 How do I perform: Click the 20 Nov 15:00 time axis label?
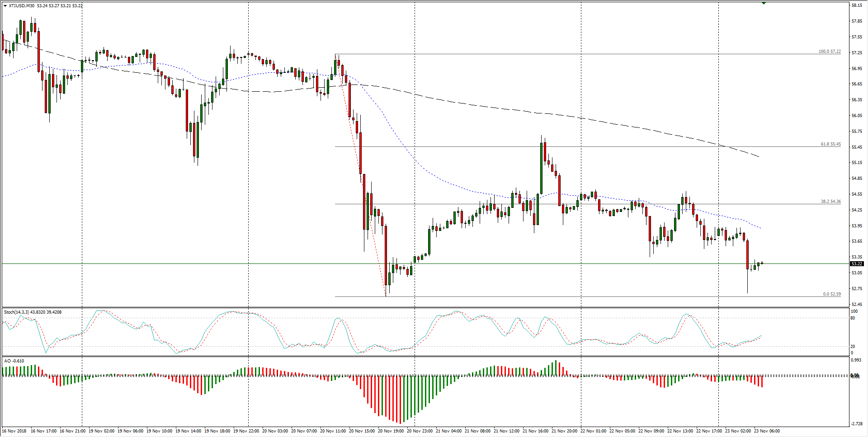click(x=362, y=431)
